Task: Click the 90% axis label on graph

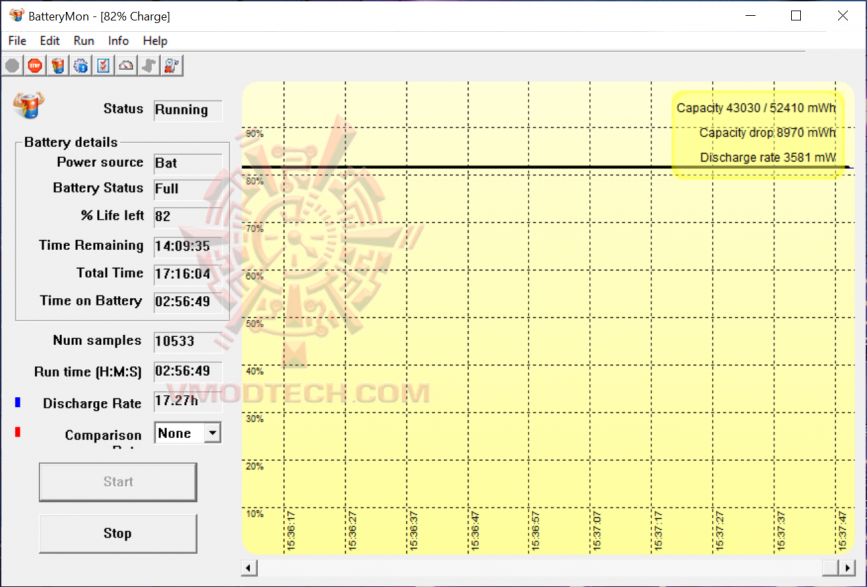Action: 254,134
